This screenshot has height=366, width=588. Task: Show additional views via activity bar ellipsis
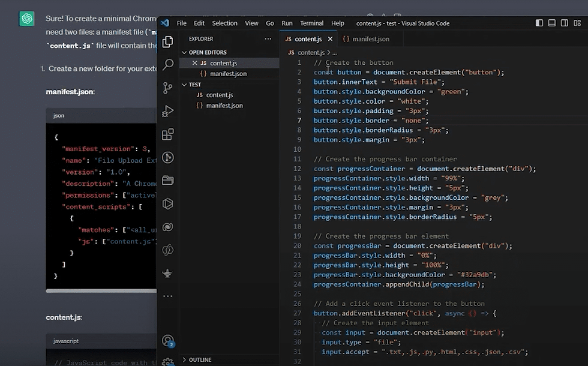coord(167,296)
